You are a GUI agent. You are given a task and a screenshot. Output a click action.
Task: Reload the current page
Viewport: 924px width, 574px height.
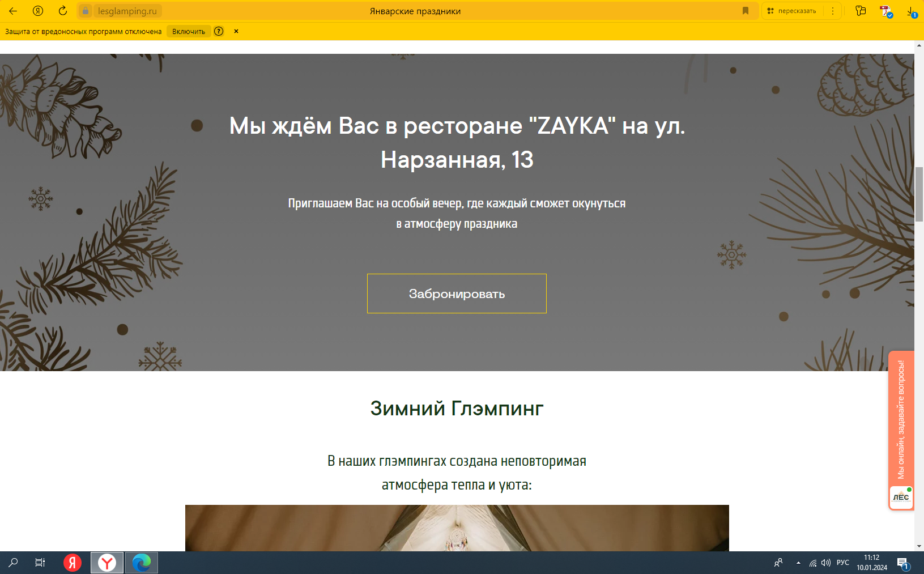pos(63,11)
